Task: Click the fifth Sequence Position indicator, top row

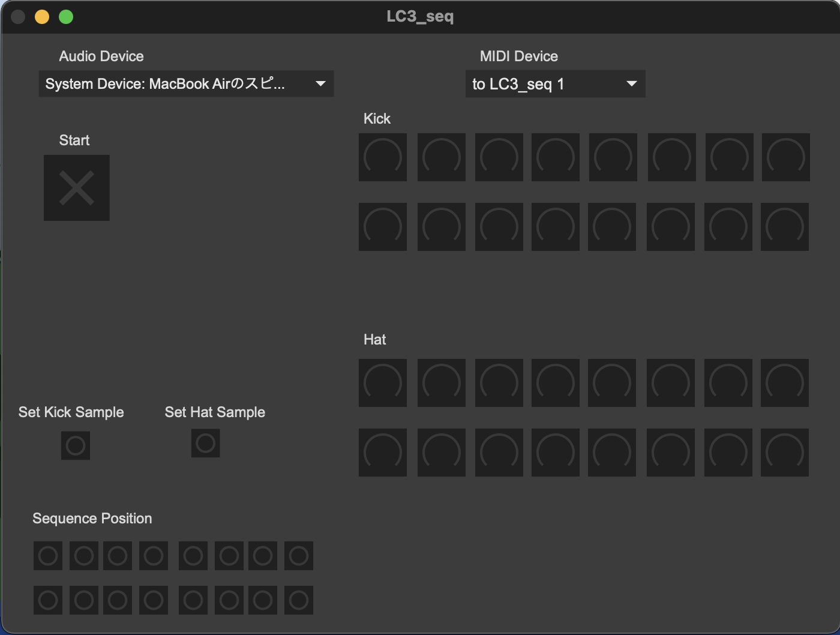Action: (x=193, y=556)
